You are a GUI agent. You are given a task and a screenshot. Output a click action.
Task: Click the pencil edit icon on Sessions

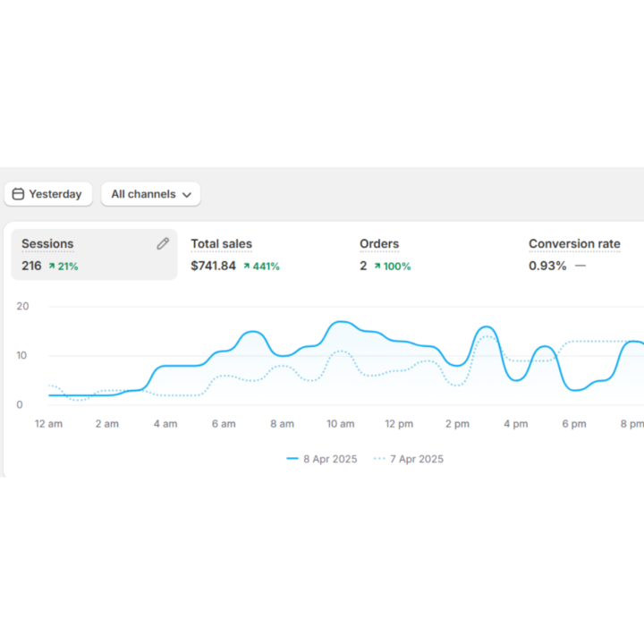tap(163, 243)
